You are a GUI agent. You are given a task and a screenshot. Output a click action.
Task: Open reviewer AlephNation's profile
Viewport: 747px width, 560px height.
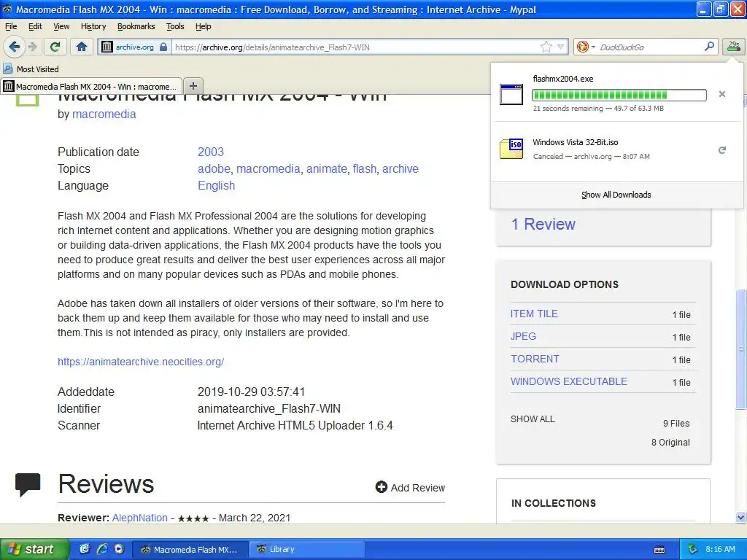pyautogui.click(x=139, y=518)
